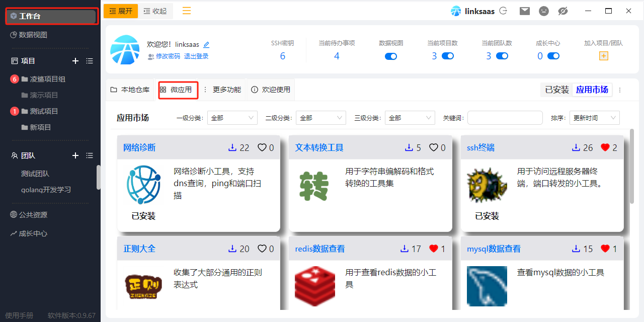Open the 排序 更新时间 dropdown
644x322 pixels.
pos(595,118)
